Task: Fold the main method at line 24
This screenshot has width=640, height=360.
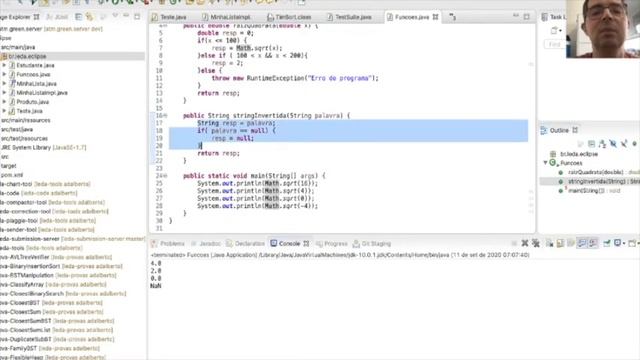Action: (x=165, y=176)
